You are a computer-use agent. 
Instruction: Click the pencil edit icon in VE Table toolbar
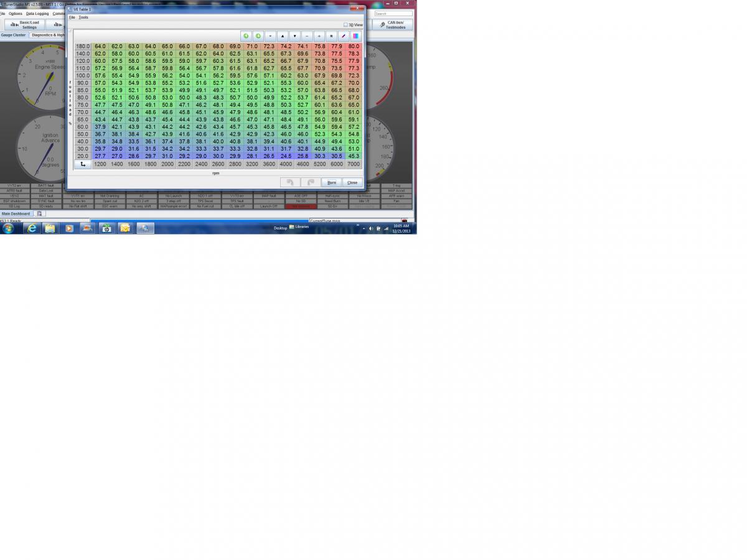click(x=343, y=36)
